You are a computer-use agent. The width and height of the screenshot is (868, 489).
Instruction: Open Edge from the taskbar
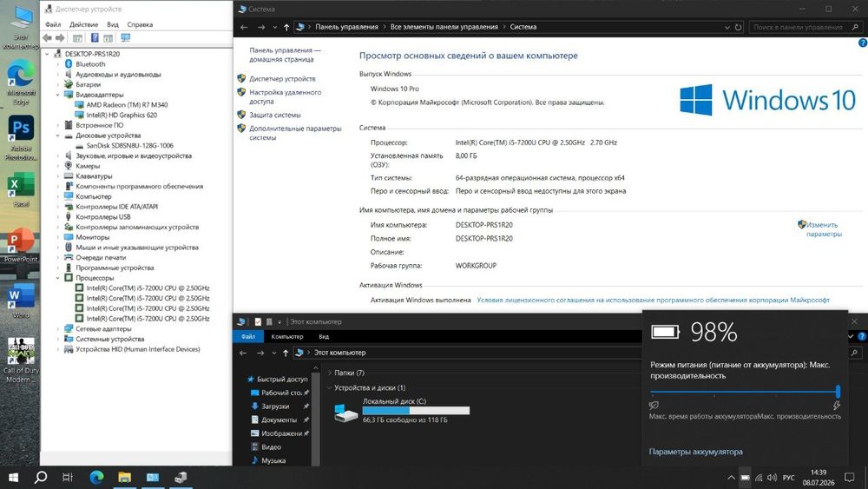pyautogui.click(x=97, y=477)
